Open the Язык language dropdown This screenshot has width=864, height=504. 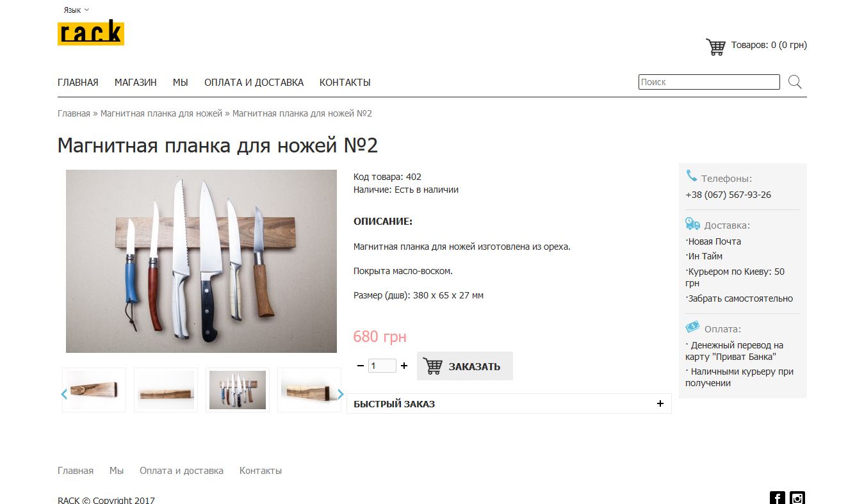click(76, 10)
